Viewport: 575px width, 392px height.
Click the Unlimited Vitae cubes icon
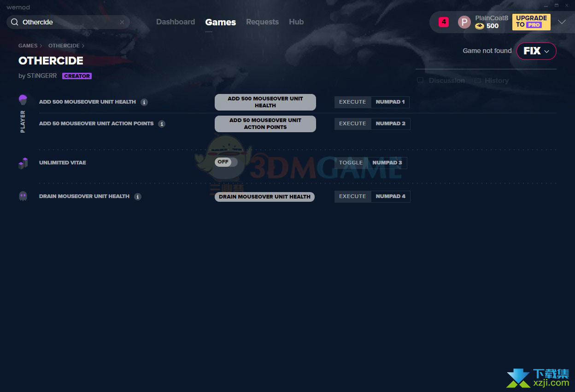(x=23, y=163)
